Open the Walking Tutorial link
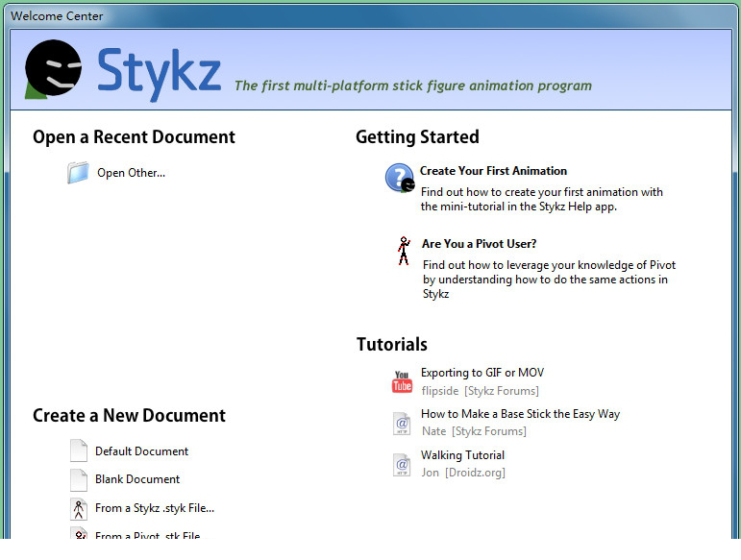Screen dimensions: 741x560 462,455
